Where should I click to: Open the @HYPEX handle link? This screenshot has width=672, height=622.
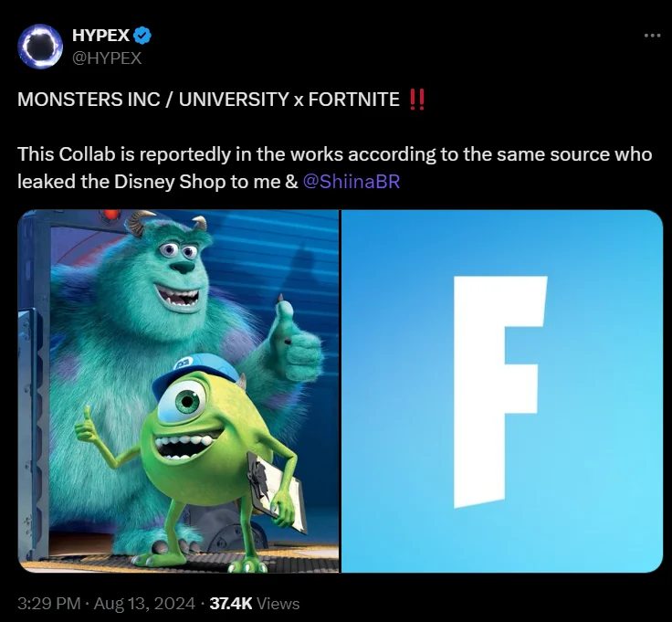tap(107, 58)
